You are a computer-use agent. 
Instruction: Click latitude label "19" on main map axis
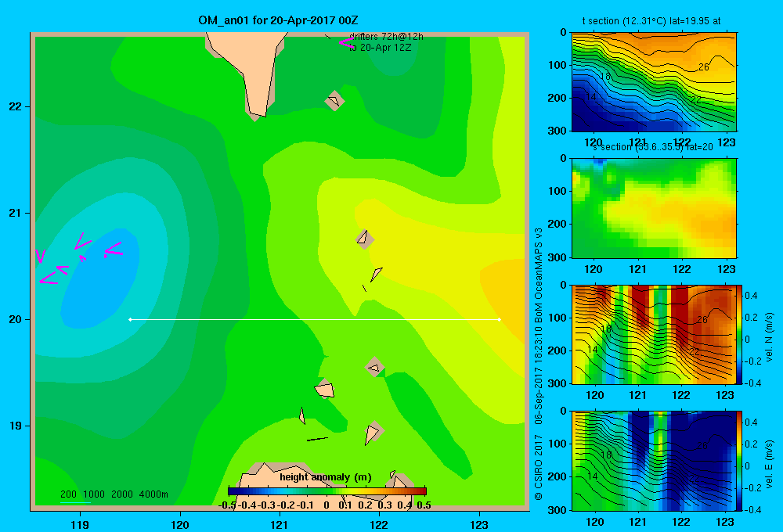[16, 426]
